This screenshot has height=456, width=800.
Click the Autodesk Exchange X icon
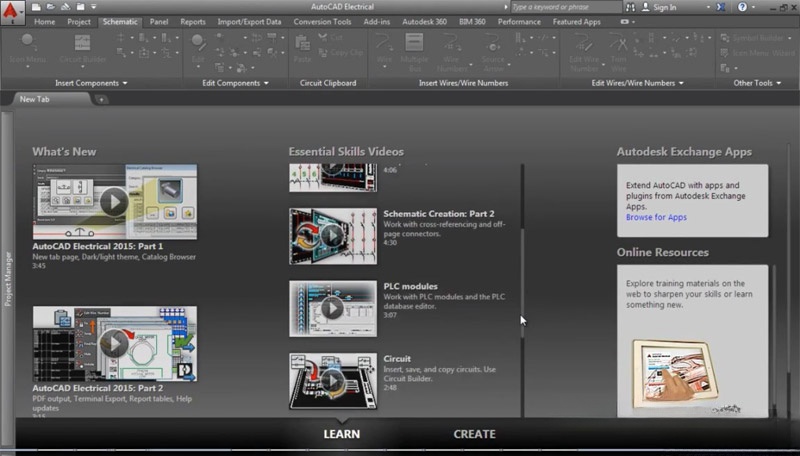[720, 7]
